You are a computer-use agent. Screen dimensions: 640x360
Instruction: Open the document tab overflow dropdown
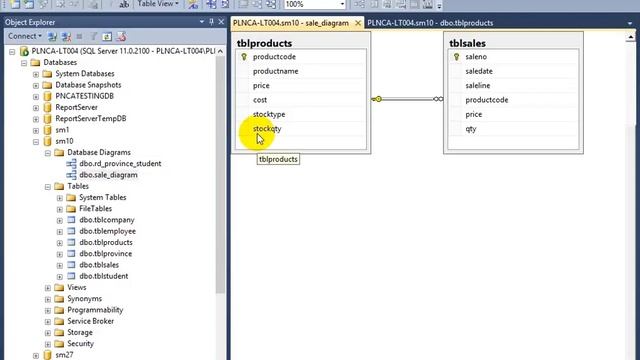[x=629, y=23]
